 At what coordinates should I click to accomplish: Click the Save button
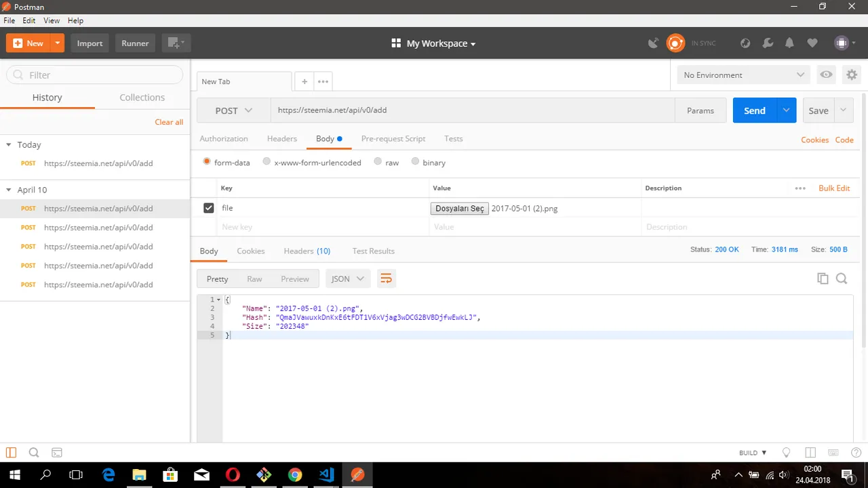point(818,110)
